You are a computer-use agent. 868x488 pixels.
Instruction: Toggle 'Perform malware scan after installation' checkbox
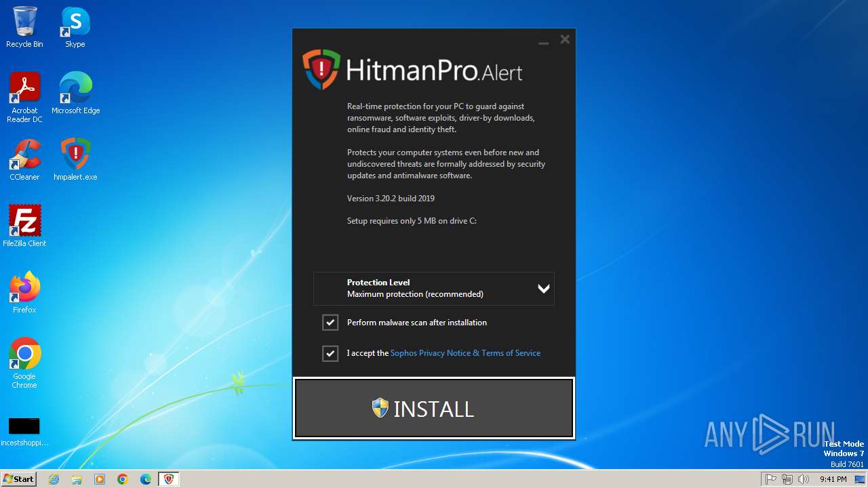coord(330,323)
